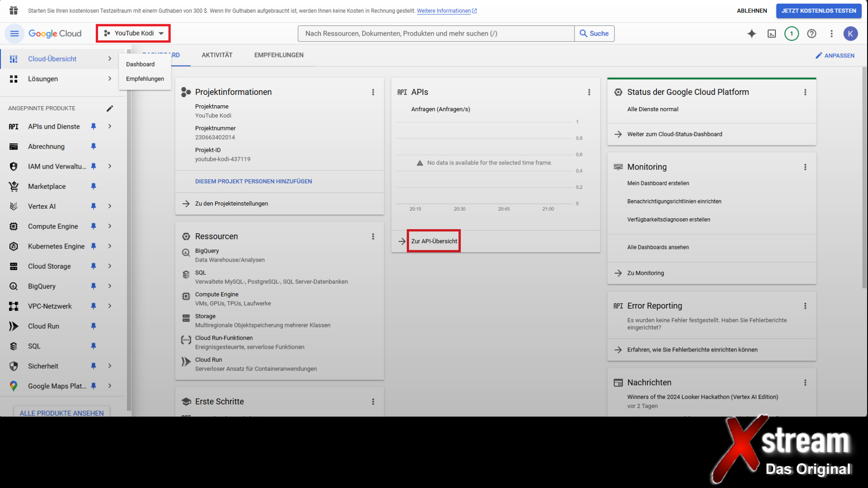The width and height of the screenshot is (868, 488).
Task: Edit pinned products with pencil icon
Action: coord(110,108)
